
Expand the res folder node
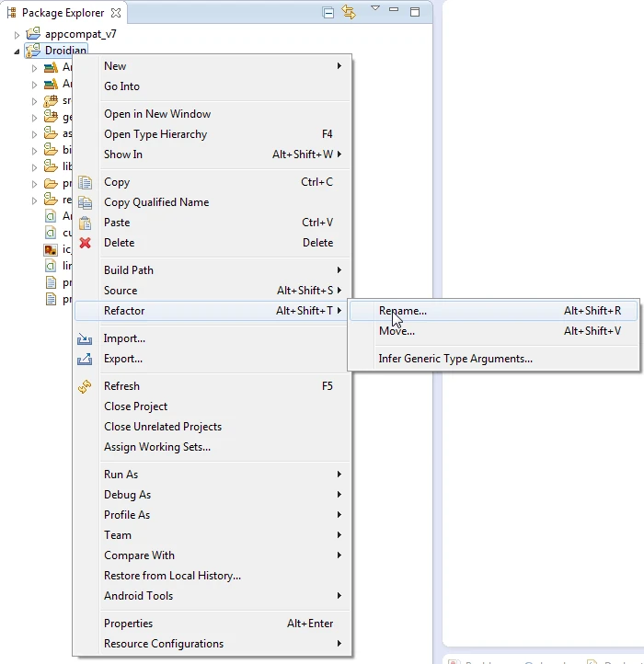click(x=34, y=200)
